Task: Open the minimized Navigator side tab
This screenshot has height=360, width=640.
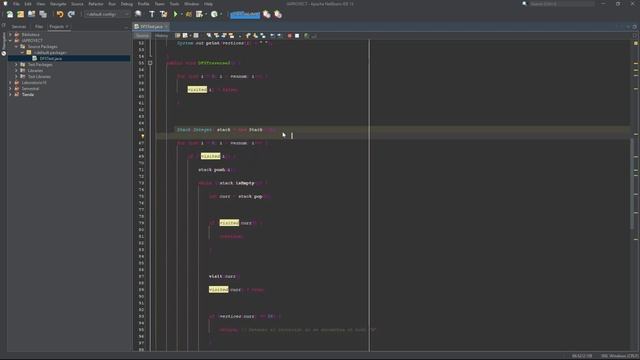Action: pos(4,41)
